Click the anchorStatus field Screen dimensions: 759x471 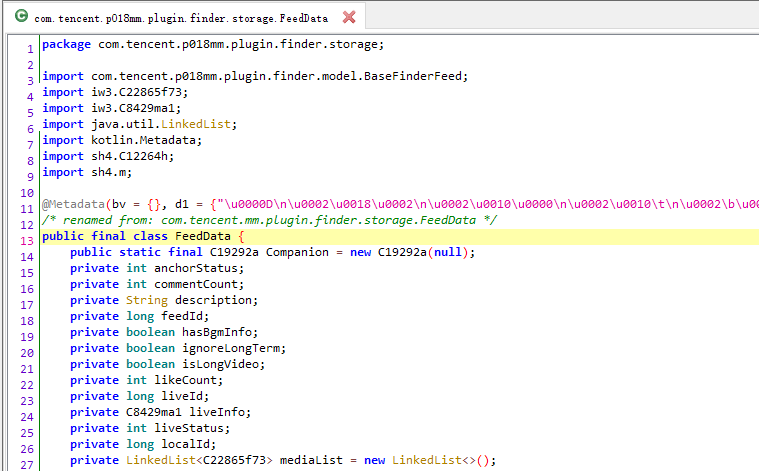[x=196, y=268]
